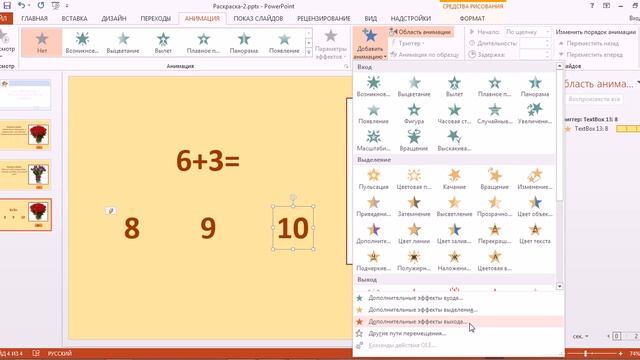Select 'Прозрачность' emphasis effect
640x360 pixels.
click(x=495, y=207)
